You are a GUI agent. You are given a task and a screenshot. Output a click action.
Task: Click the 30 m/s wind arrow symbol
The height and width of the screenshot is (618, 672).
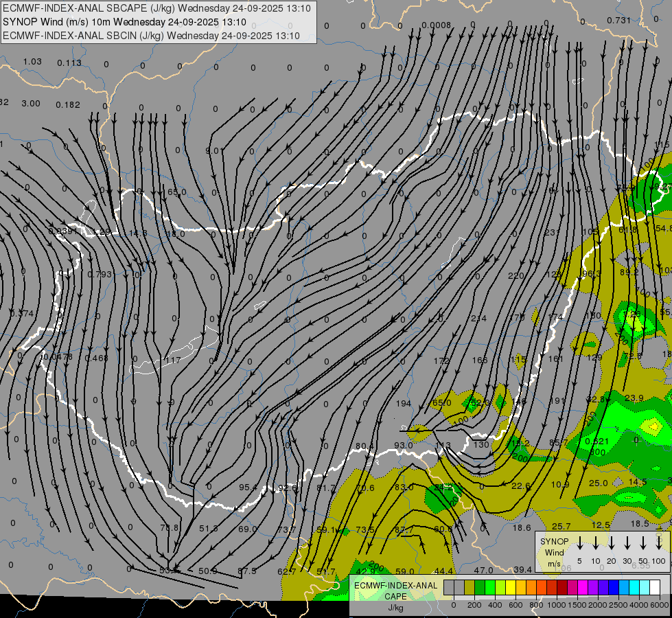[x=627, y=543]
